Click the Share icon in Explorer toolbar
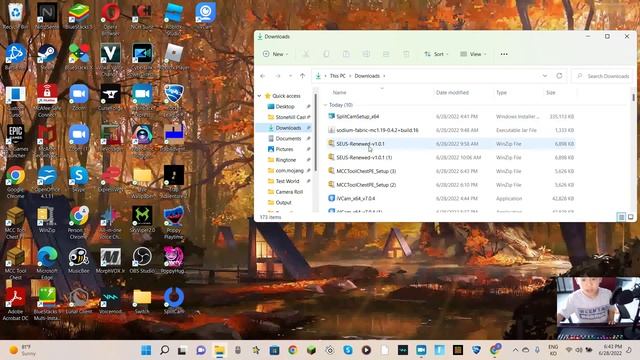640x360 pixels. click(386, 54)
